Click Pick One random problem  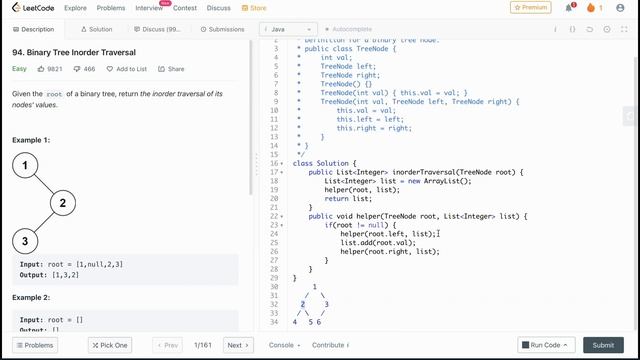coord(110,345)
